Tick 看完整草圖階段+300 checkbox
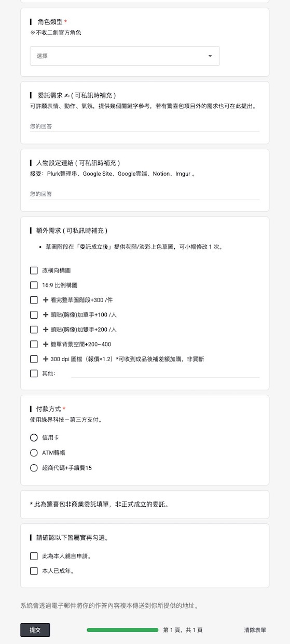The image size is (290, 644). pos(34,300)
